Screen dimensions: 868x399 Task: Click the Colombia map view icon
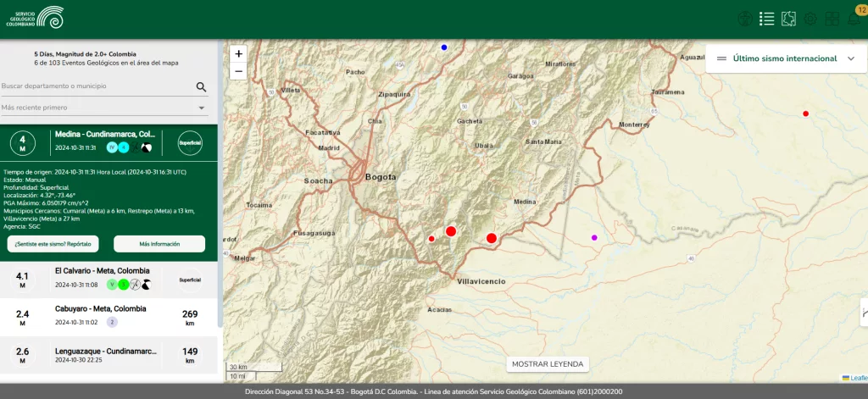coord(788,19)
